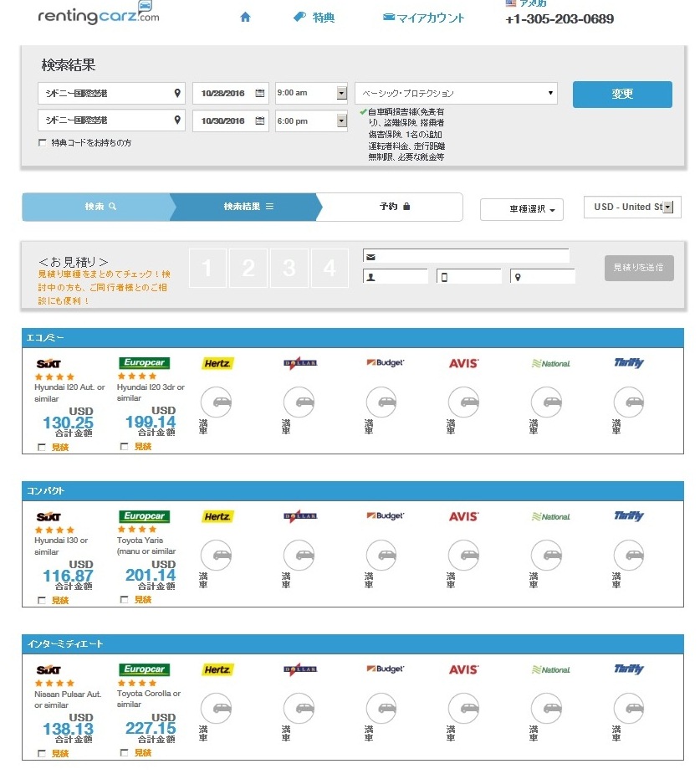Click the return location pin icon
The height and width of the screenshot is (774, 700).
tap(177, 120)
